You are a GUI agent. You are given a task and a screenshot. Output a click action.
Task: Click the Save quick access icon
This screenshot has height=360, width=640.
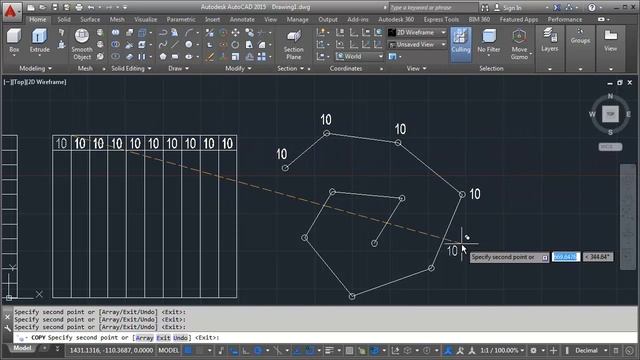pyautogui.click(x=54, y=7)
